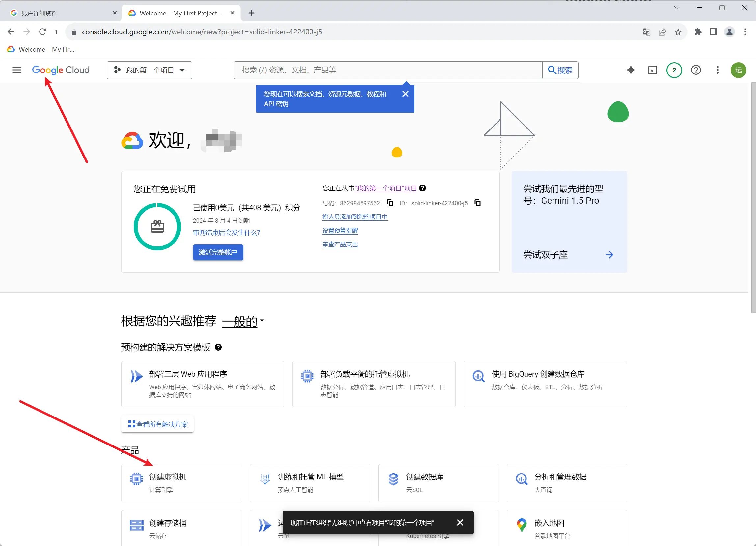
Task: Toggle Chrome side panel icon
Action: pos(714,32)
